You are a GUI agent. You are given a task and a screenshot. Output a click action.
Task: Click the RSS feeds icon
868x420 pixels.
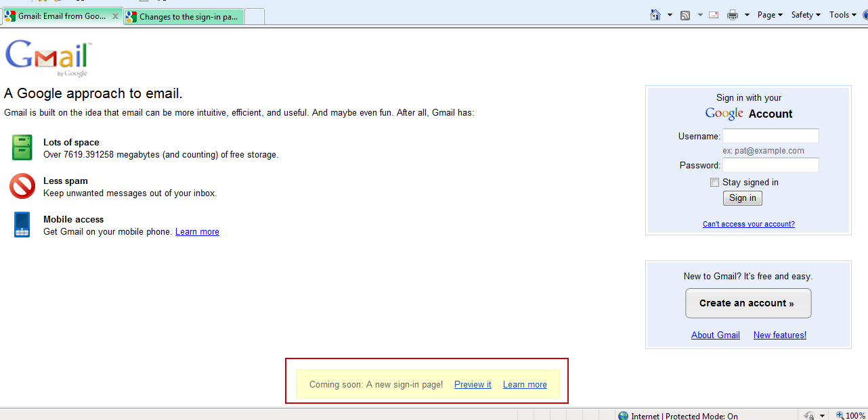[x=685, y=15]
